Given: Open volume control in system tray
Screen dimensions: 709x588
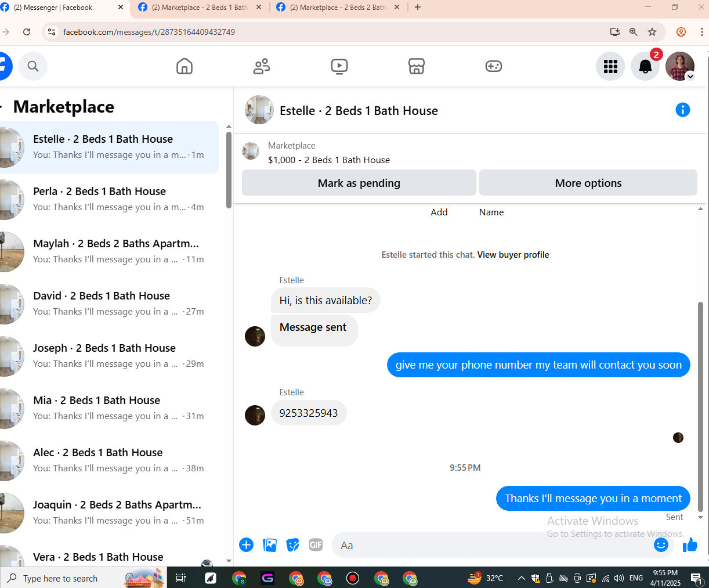Looking at the screenshot, I should (619, 578).
